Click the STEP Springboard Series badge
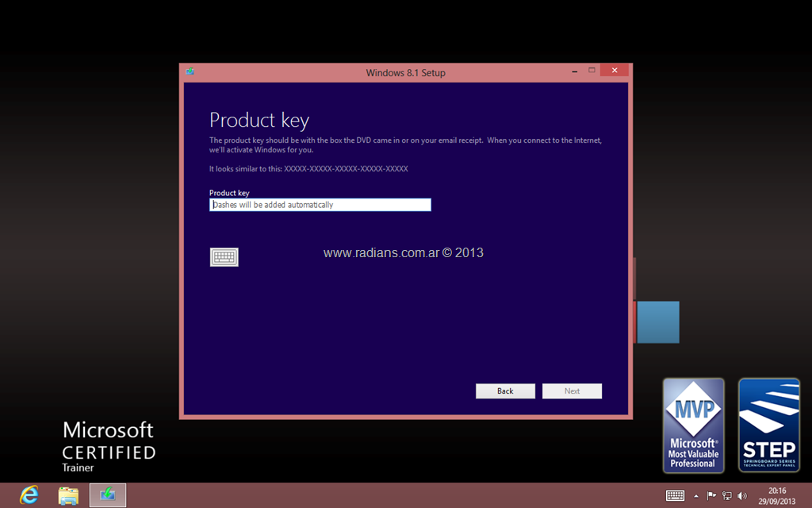The height and width of the screenshot is (508, 812). tap(768, 425)
